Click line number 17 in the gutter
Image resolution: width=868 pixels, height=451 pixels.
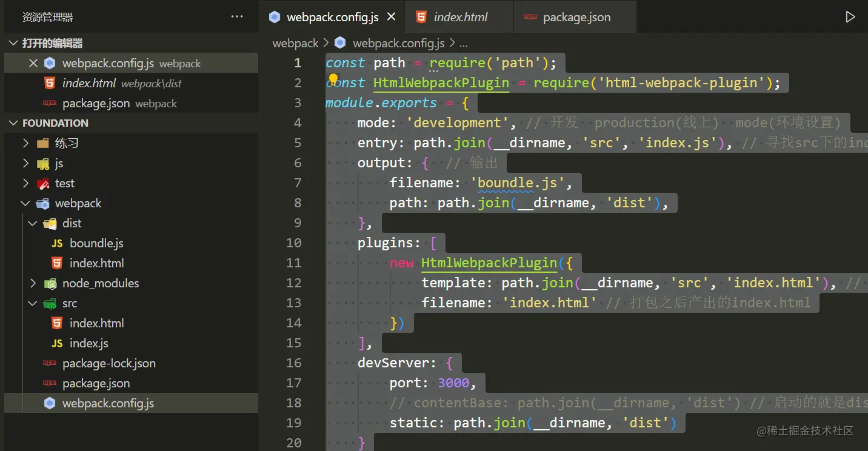[293, 383]
